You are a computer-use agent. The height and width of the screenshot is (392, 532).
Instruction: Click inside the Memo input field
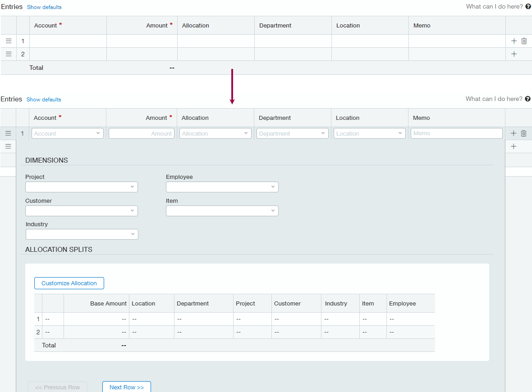coord(456,133)
